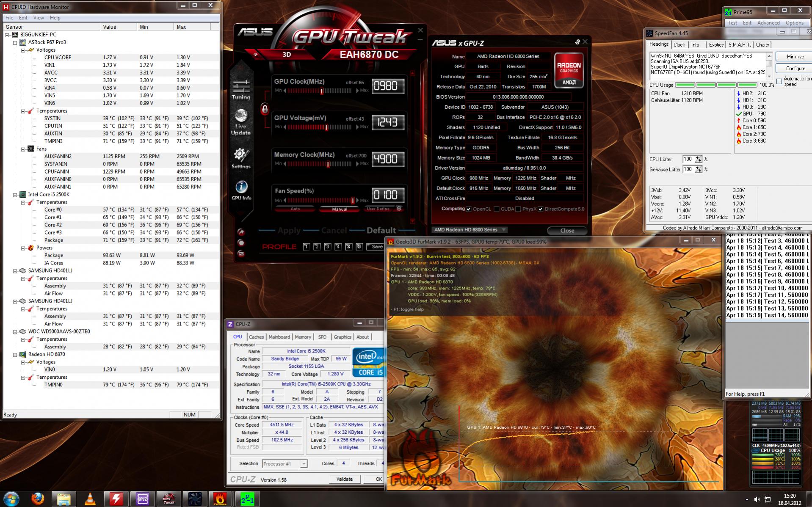The width and height of the screenshot is (812, 507).
Task: Launch Firefox from the taskbar
Action: click(x=38, y=499)
